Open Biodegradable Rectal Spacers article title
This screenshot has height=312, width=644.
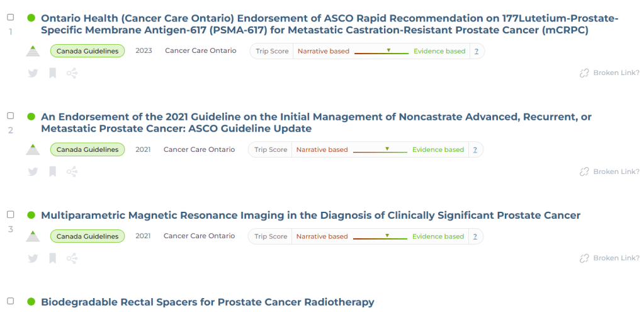[x=207, y=302]
